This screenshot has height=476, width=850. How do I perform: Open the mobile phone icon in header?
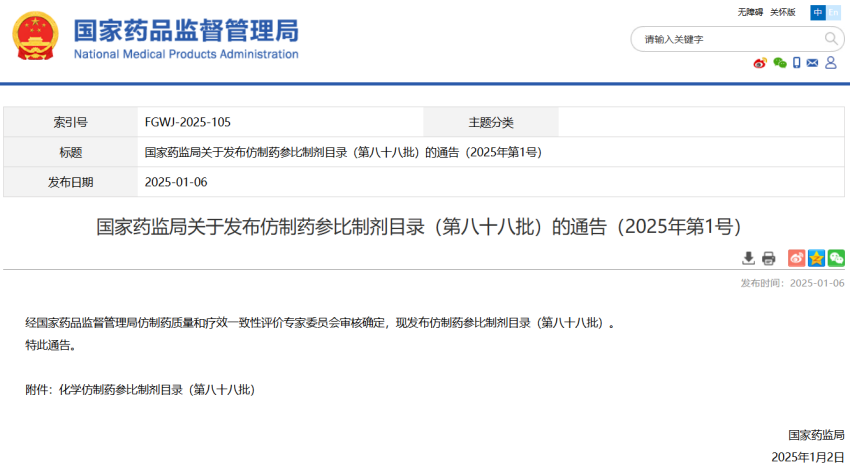796,63
